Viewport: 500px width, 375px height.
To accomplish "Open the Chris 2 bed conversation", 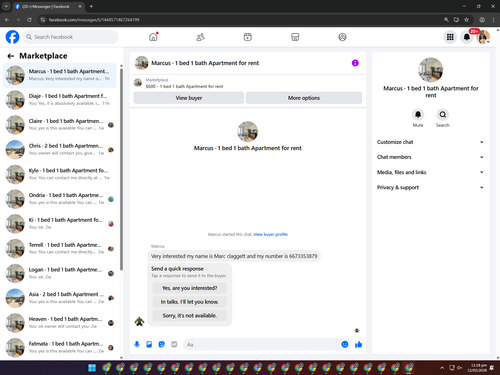I will tap(60, 149).
